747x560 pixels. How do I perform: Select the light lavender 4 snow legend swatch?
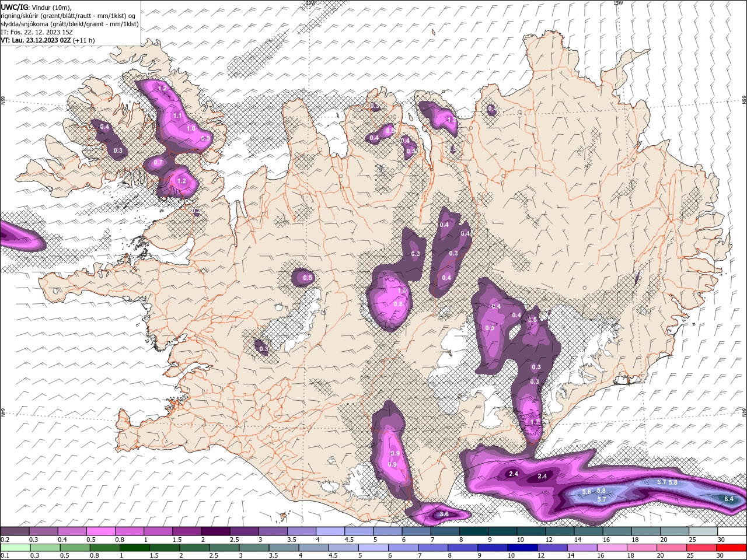click(330, 531)
